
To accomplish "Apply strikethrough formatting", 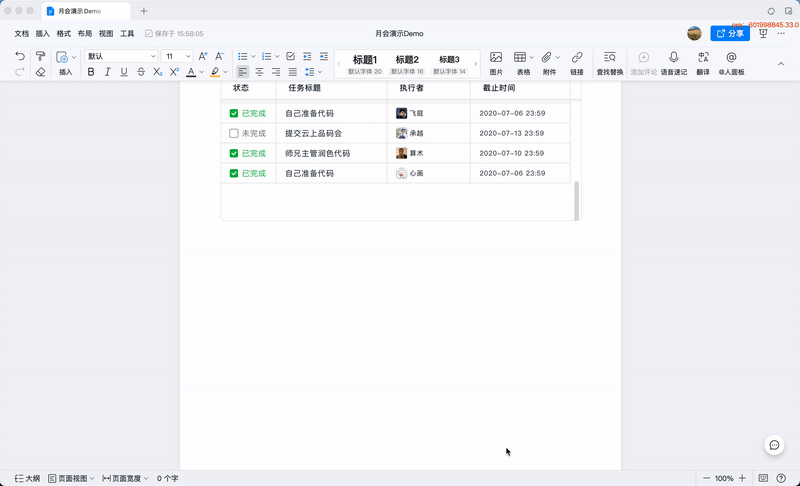I will click(x=141, y=72).
